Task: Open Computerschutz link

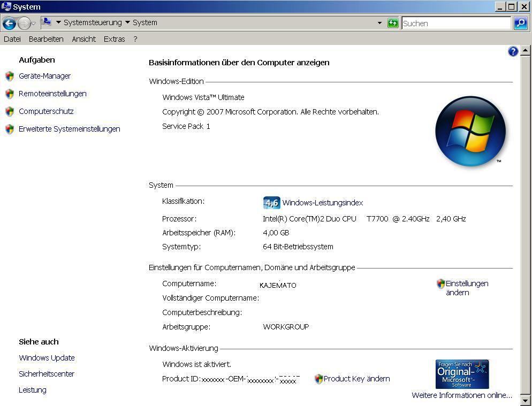Action: pos(46,111)
